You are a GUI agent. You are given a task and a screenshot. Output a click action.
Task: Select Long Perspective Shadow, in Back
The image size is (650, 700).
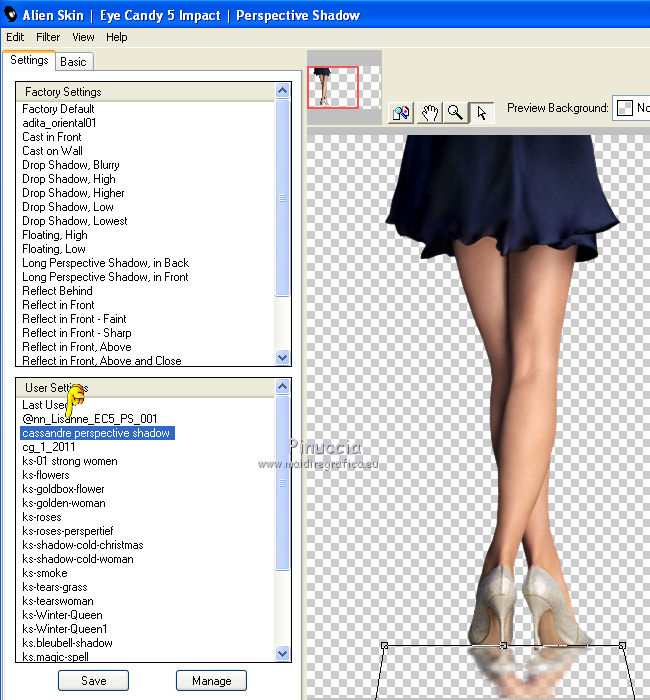point(105,263)
